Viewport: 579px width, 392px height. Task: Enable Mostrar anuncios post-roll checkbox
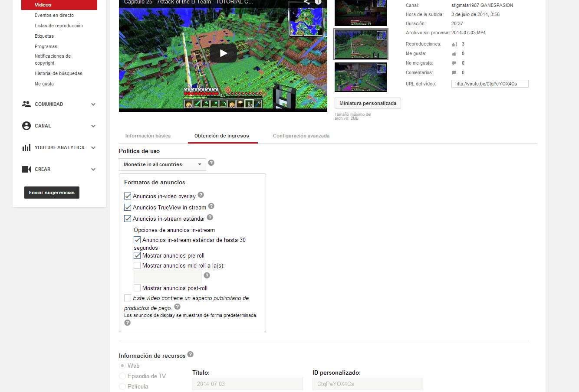[137, 288]
